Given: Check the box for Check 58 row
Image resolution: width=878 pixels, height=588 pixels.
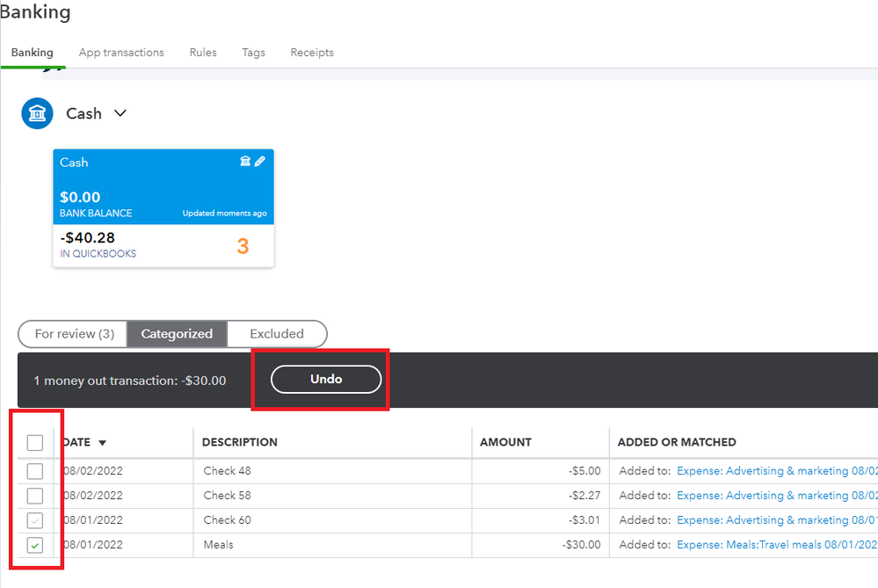Looking at the screenshot, I should (x=35, y=496).
